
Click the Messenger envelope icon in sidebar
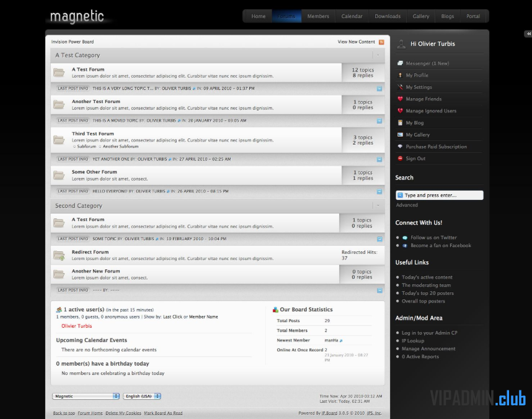tap(401, 63)
